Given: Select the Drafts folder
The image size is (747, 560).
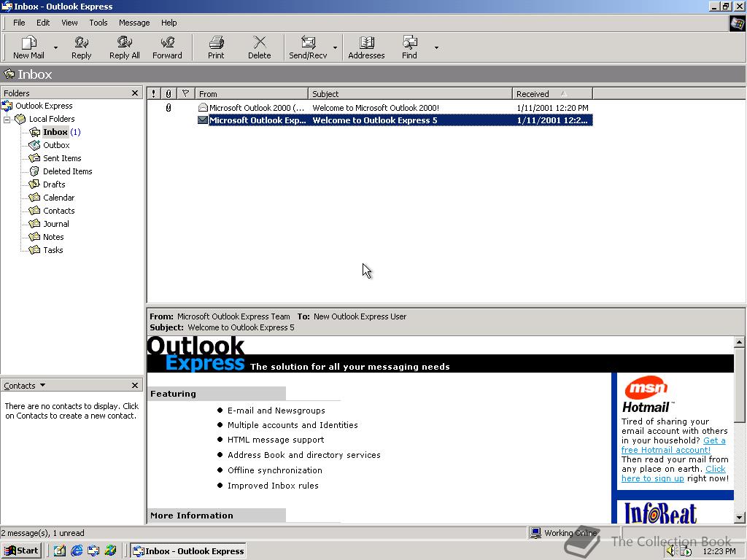Looking at the screenshot, I should tap(54, 184).
